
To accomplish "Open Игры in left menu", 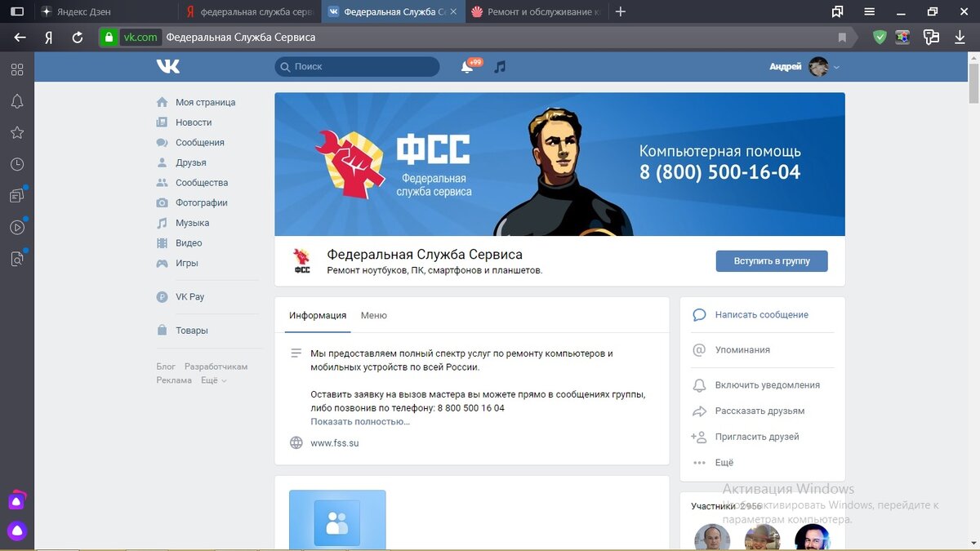I will point(186,263).
